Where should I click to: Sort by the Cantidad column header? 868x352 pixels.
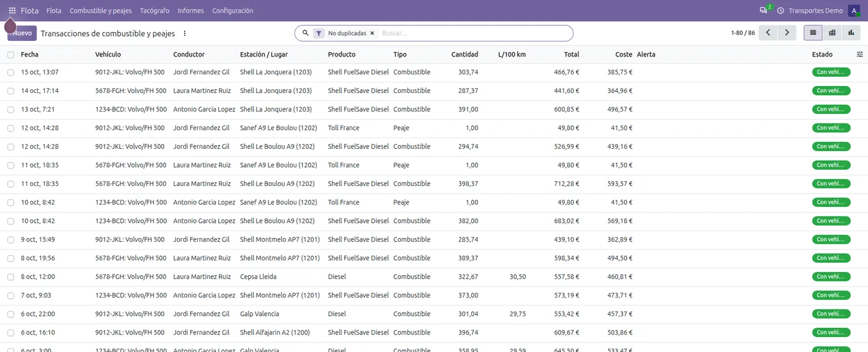coord(464,55)
